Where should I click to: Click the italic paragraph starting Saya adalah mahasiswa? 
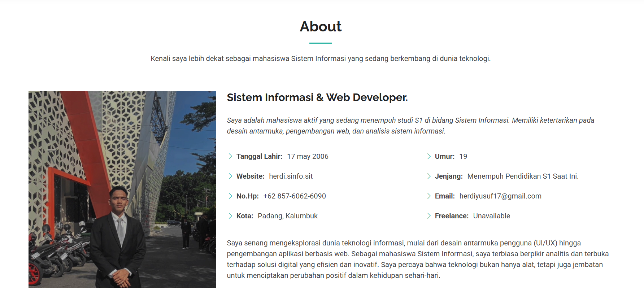pyautogui.click(x=410, y=126)
